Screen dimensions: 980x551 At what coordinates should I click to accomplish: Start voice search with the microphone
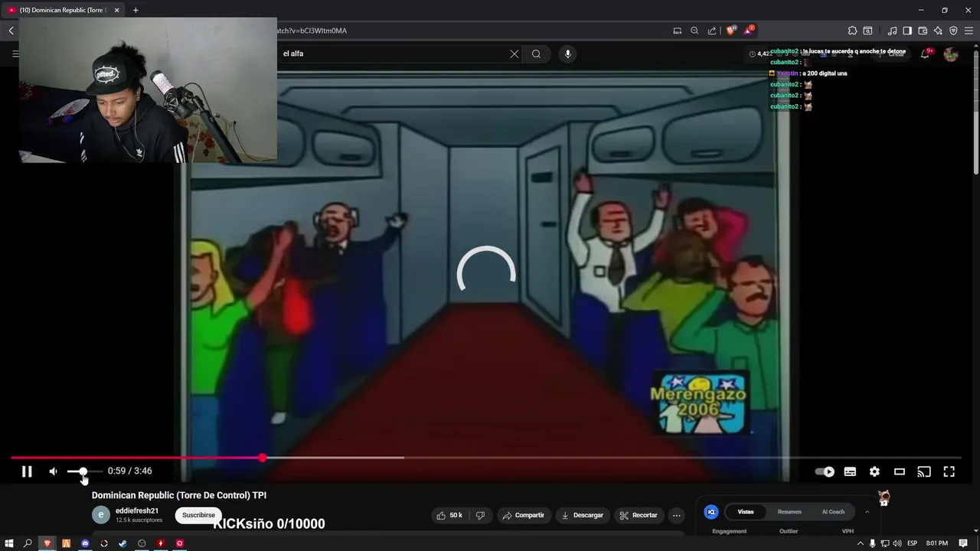coord(567,54)
